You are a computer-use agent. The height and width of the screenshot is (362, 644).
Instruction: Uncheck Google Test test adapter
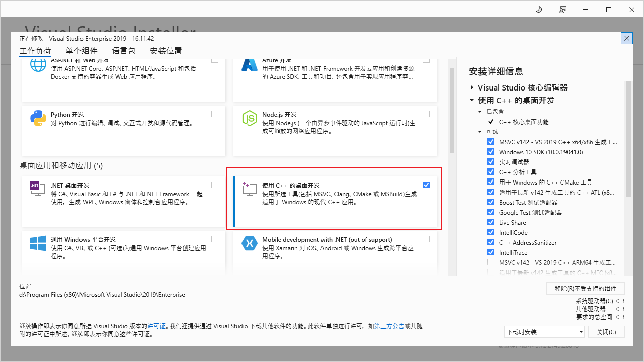pyautogui.click(x=491, y=212)
